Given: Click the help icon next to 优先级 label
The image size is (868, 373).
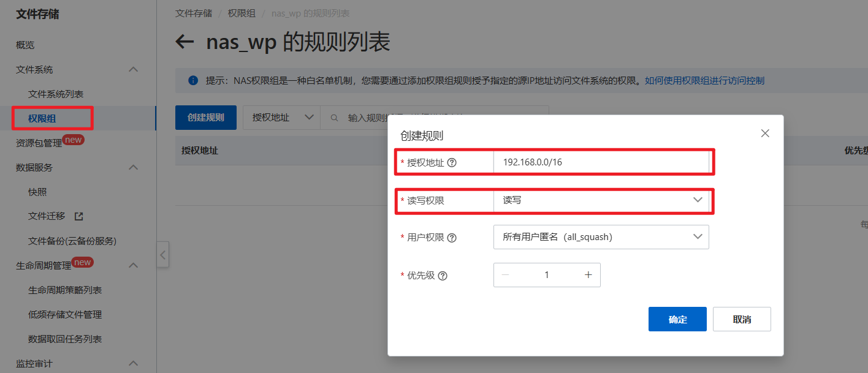Looking at the screenshot, I should click(443, 275).
